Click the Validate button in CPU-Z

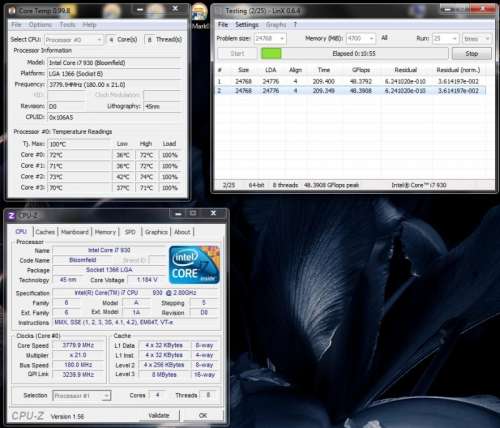pyautogui.click(x=159, y=415)
